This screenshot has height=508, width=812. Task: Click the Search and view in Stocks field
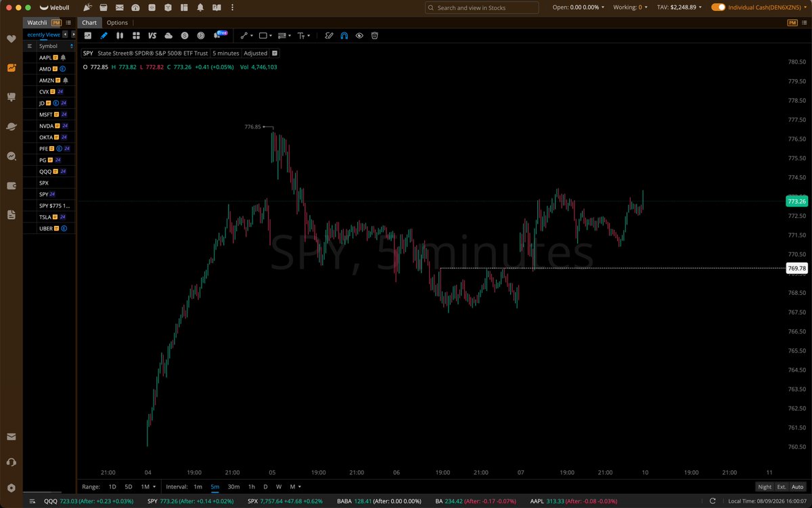click(482, 7)
